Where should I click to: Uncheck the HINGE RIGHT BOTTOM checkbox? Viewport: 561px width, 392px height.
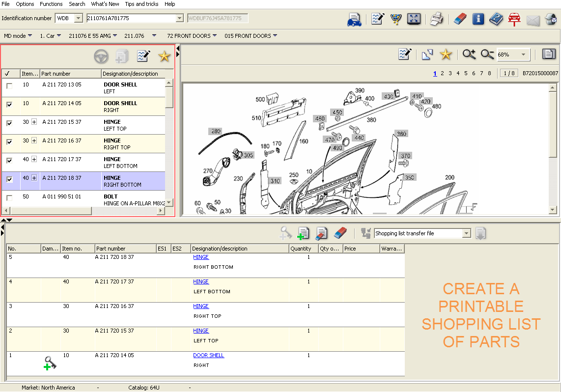(9, 179)
